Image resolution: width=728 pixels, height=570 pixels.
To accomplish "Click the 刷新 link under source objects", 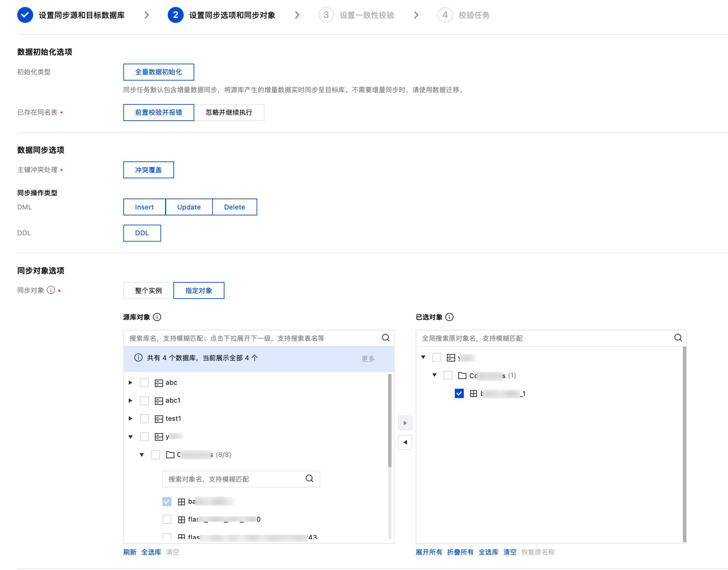I will coord(130,552).
